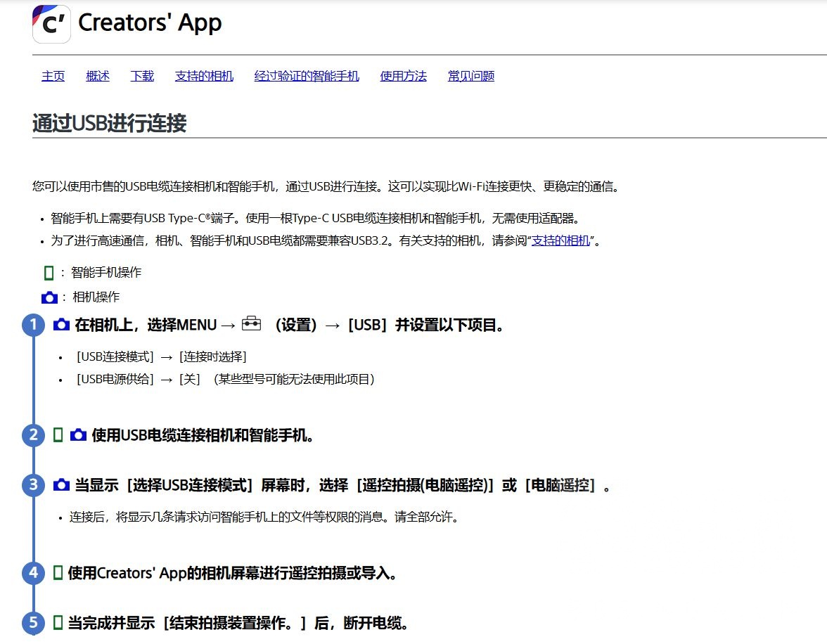Click the step 4 text 使用Creators' App的相机屏幕
The image size is (827, 644).
point(233,573)
